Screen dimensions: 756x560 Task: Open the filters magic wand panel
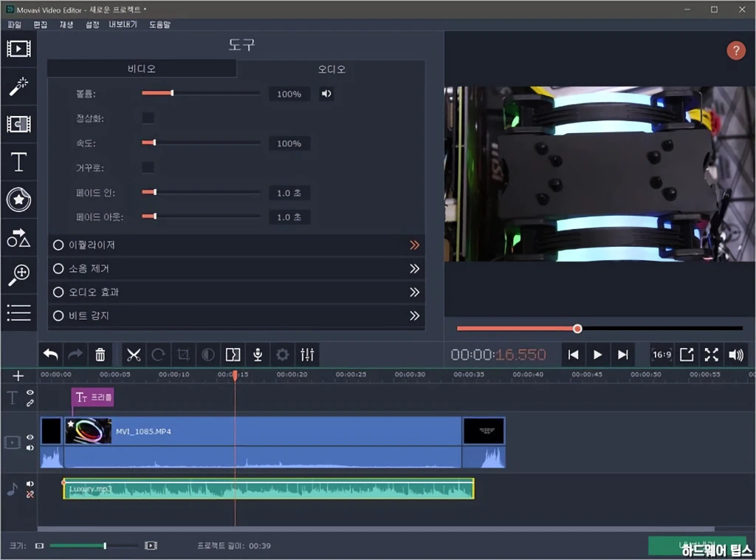[x=18, y=87]
